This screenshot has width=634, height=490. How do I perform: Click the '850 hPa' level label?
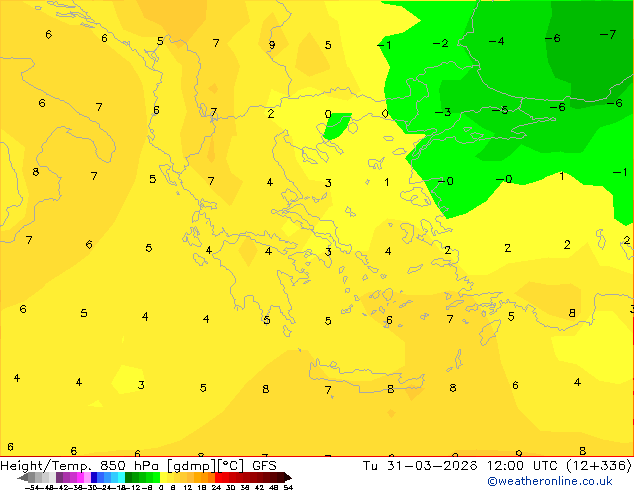[x=129, y=466]
